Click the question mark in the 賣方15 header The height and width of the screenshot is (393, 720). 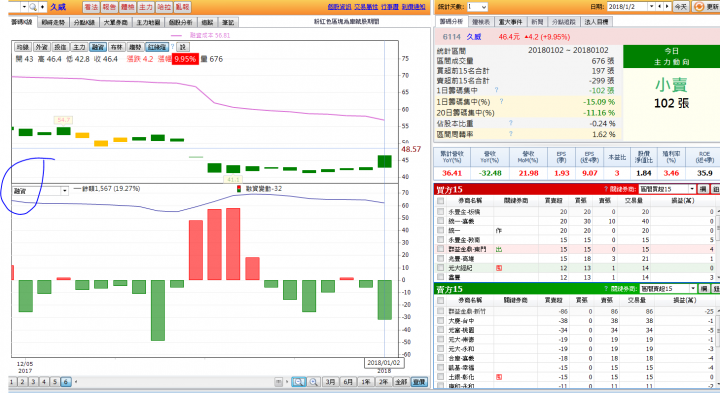click(x=606, y=289)
